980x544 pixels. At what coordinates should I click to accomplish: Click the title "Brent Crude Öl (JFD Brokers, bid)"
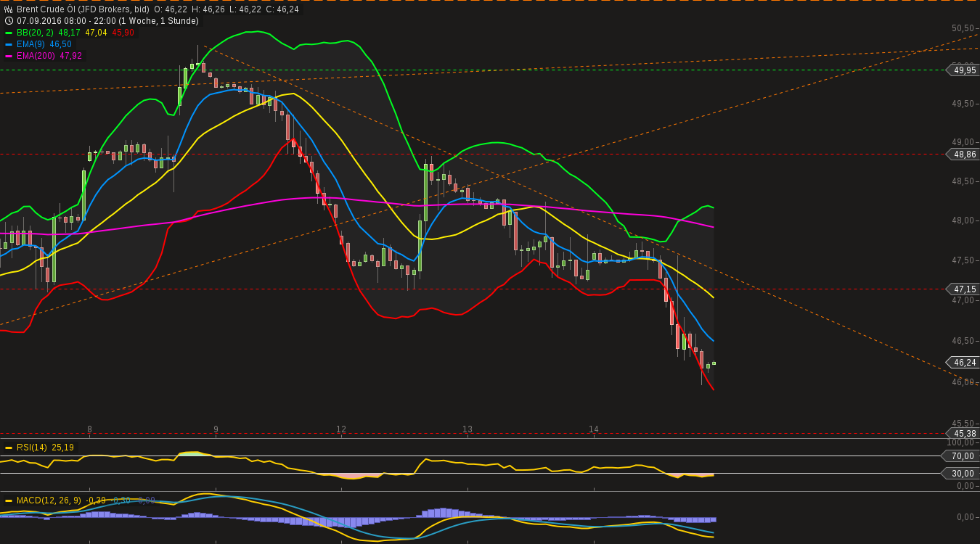coord(83,9)
